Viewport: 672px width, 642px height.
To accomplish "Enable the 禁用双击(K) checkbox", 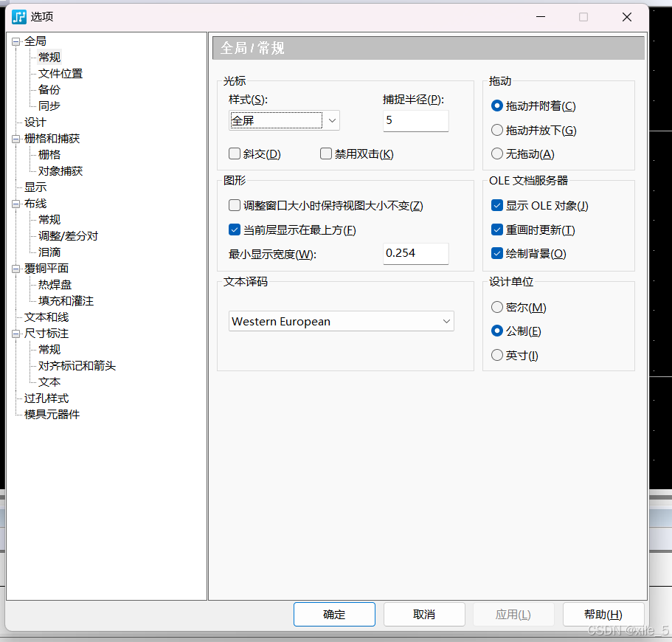I will pos(325,153).
